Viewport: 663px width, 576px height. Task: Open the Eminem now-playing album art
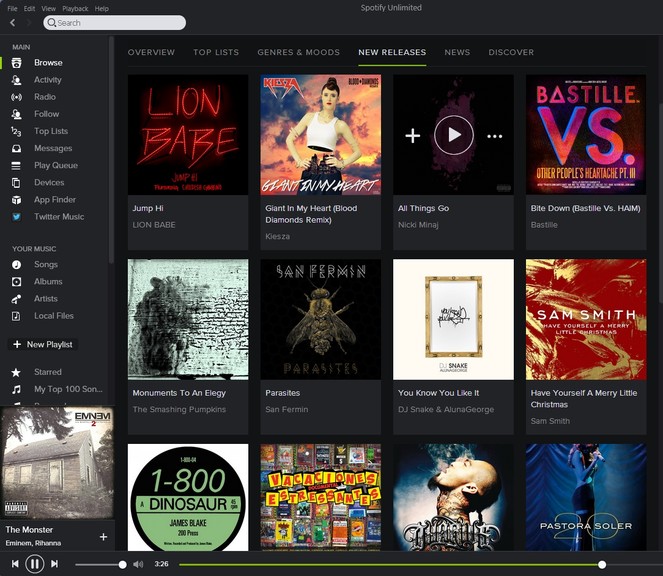click(x=57, y=463)
